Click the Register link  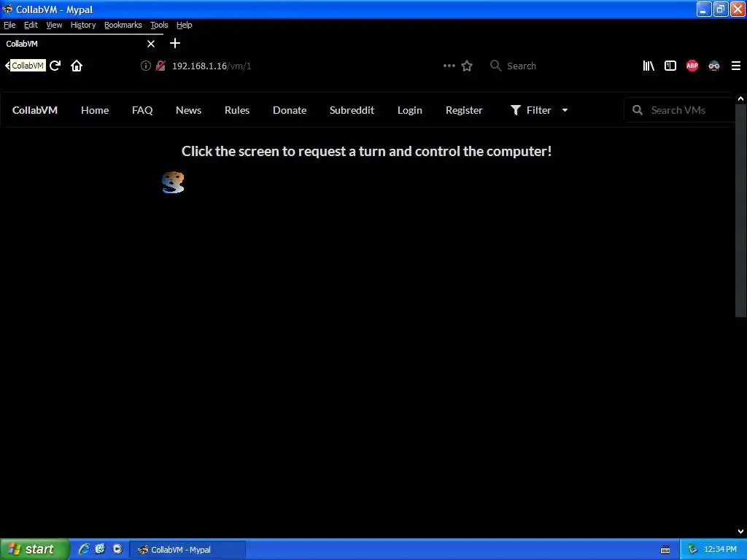coord(464,110)
